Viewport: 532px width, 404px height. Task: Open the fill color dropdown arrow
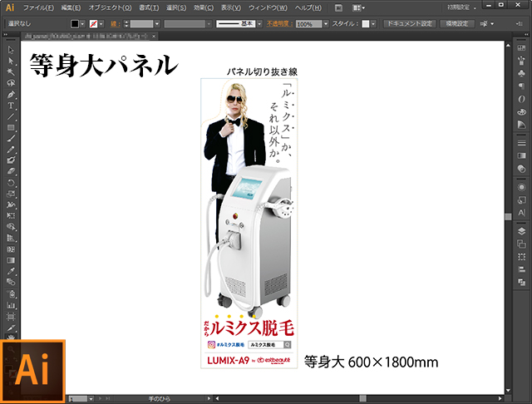pyautogui.click(x=82, y=24)
